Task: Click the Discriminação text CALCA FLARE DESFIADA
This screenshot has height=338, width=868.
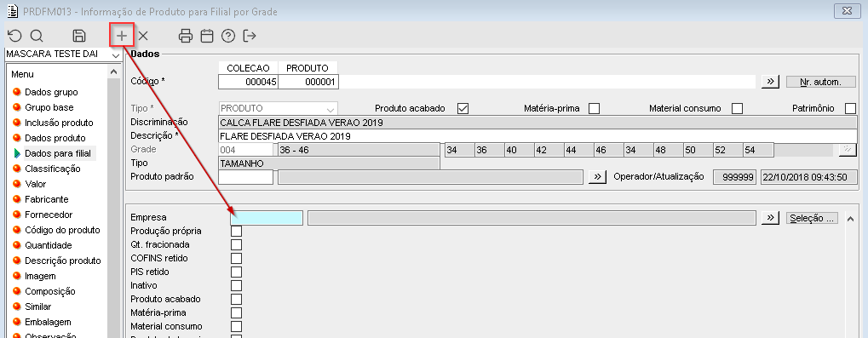Action: pyautogui.click(x=537, y=123)
